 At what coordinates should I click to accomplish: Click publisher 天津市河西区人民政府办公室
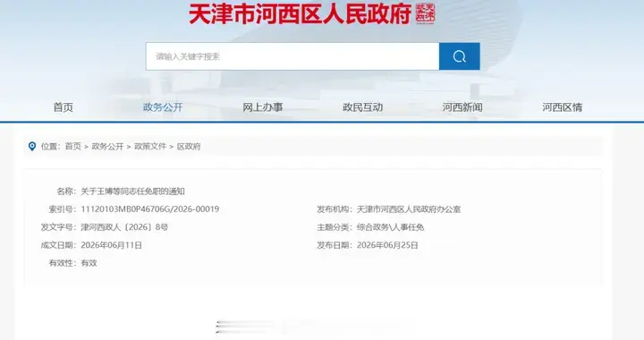click(409, 209)
